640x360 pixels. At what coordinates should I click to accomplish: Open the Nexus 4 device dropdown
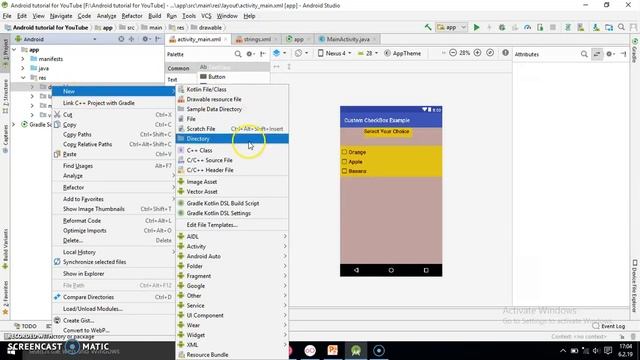(x=334, y=53)
